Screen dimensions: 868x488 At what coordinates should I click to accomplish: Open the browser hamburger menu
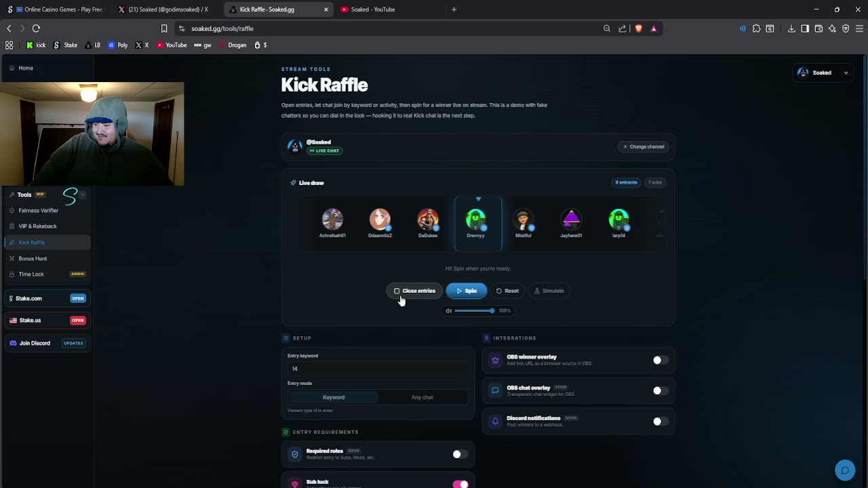(859, 28)
